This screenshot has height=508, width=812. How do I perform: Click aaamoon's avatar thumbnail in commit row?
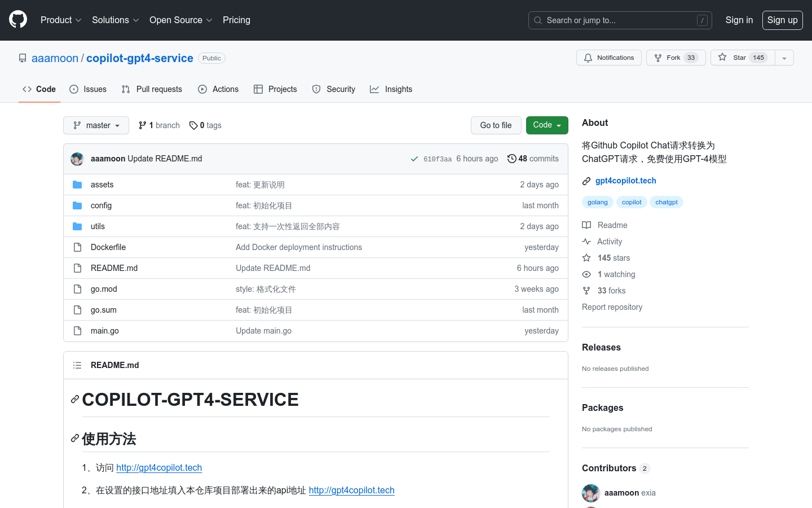point(77,159)
